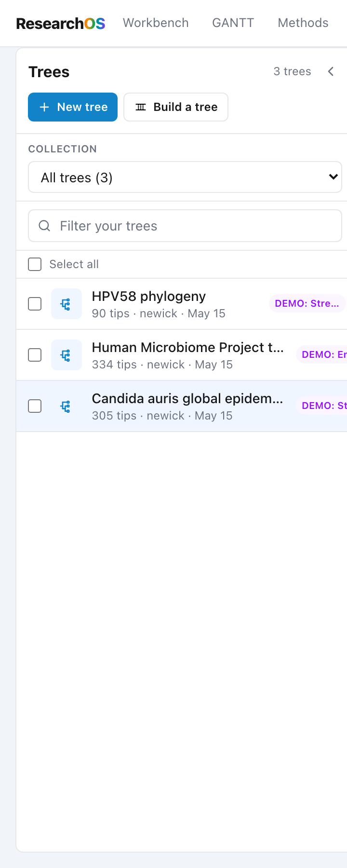Check the Select all checkbox
Image resolution: width=347 pixels, height=868 pixels.
click(35, 264)
